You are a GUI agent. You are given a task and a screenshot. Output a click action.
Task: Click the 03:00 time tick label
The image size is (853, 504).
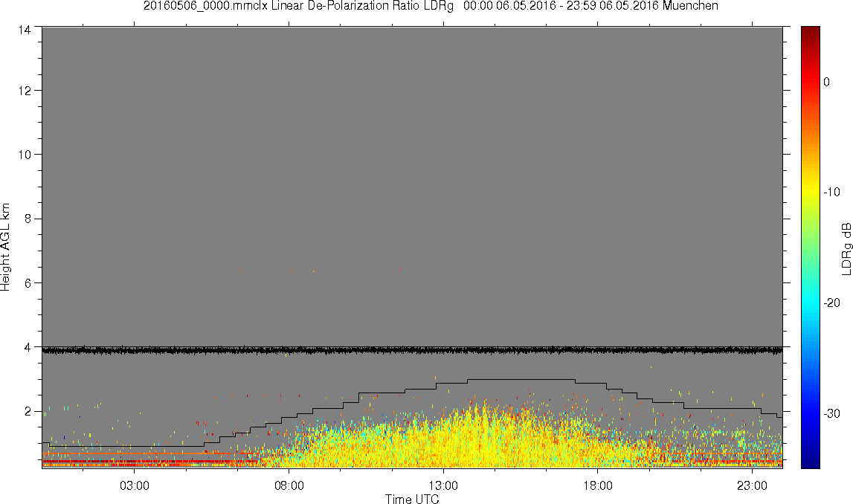(135, 485)
